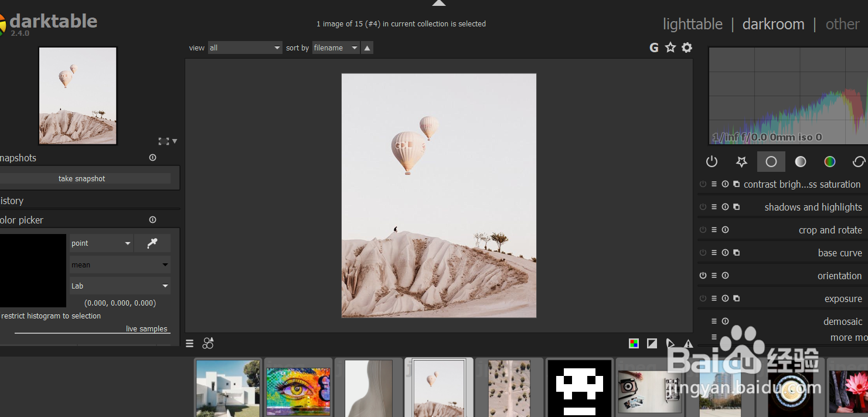Enable the shadows and highlights module
This screenshot has height=417, width=868.
(x=703, y=207)
